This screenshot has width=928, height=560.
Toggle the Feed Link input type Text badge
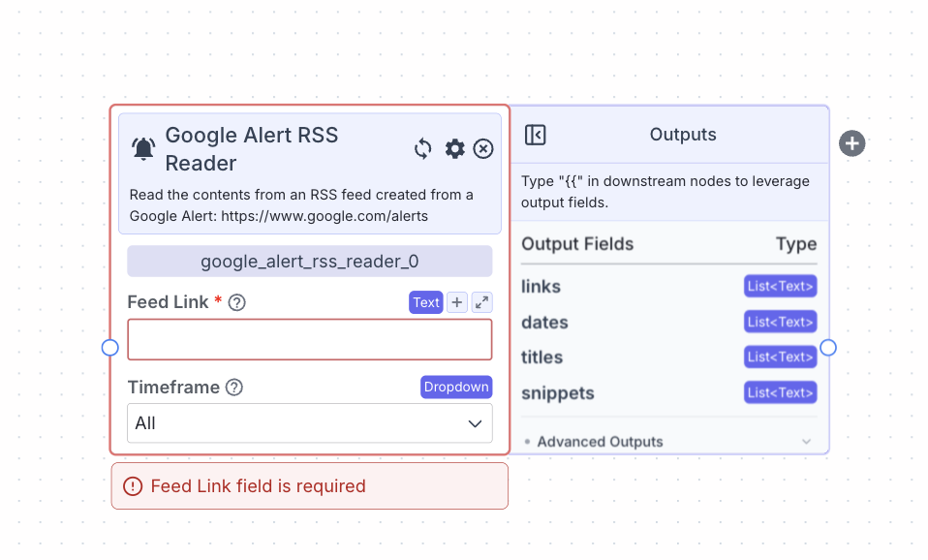(425, 302)
